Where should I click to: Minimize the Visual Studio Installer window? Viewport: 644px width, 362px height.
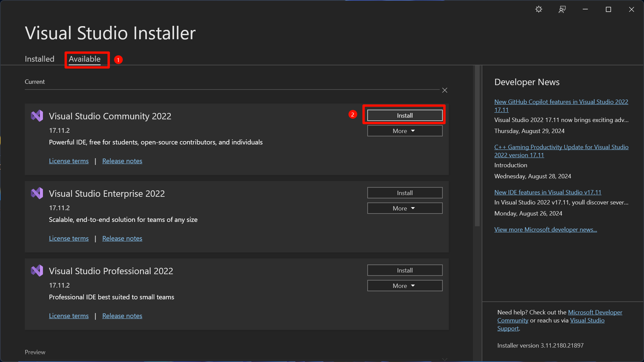585,9
